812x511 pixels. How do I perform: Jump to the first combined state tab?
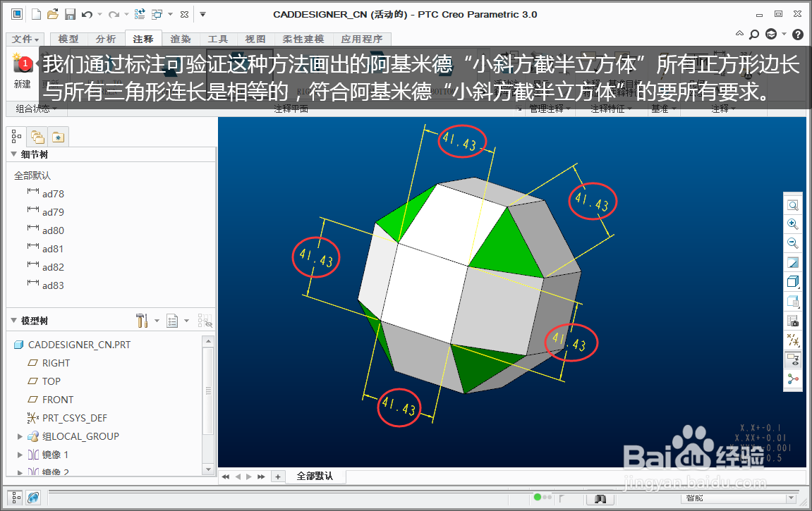226,476
